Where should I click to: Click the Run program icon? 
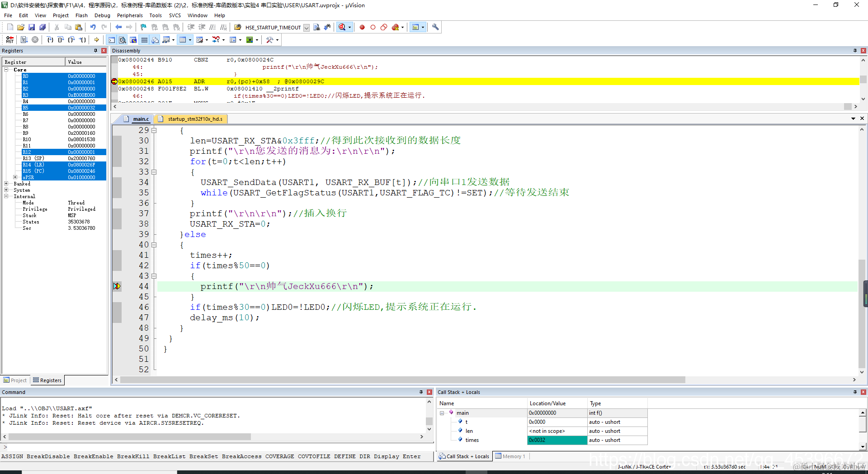(24, 40)
